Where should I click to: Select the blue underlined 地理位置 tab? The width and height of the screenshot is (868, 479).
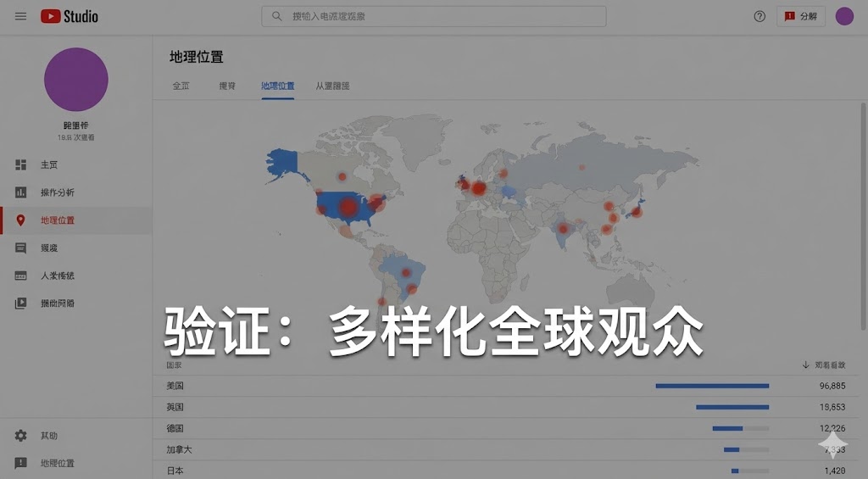pyautogui.click(x=278, y=86)
